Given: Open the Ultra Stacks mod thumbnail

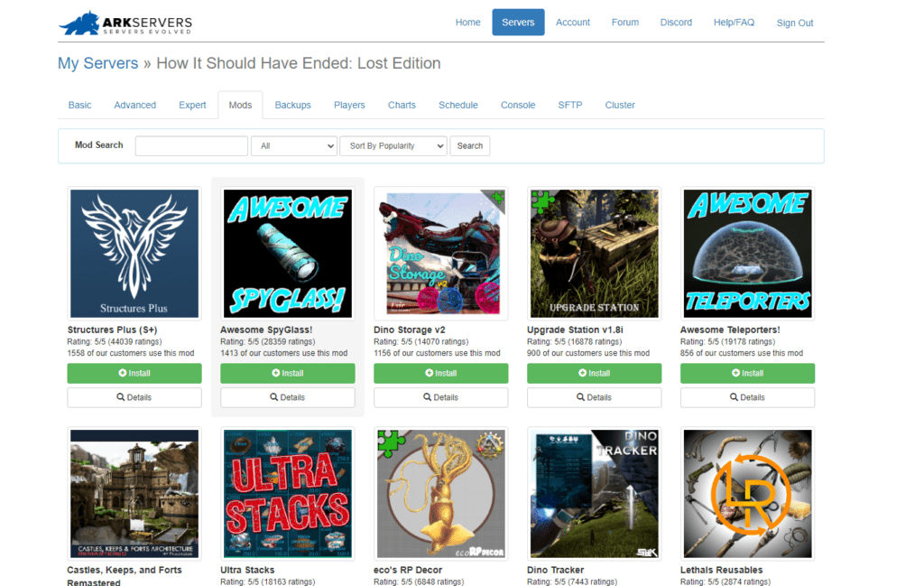Looking at the screenshot, I should click(287, 493).
